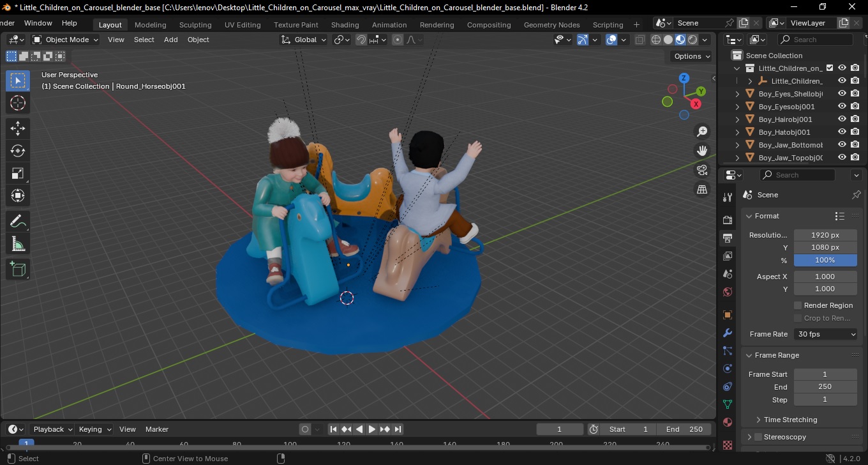
Task: Switch to rendered viewport shading
Action: click(x=692, y=40)
